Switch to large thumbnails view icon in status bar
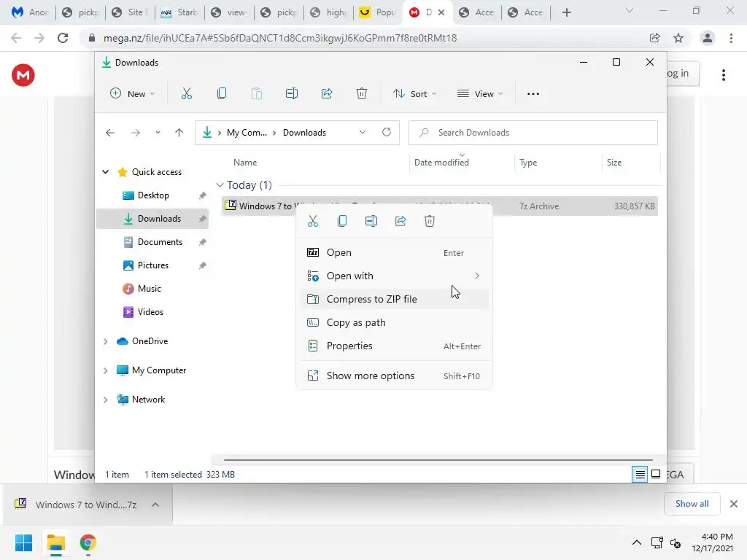 [656, 474]
